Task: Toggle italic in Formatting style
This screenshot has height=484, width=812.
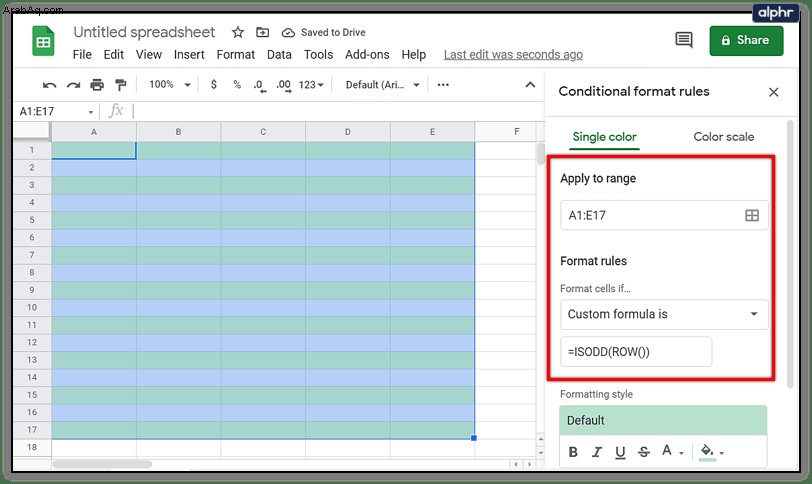Action: [x=597, y=452]
